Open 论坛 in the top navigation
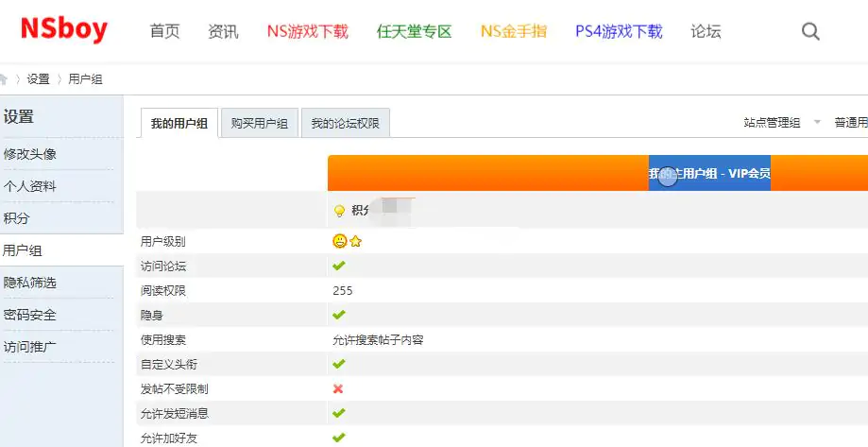This screenshot has width=868, height=447. click(706, 31)
